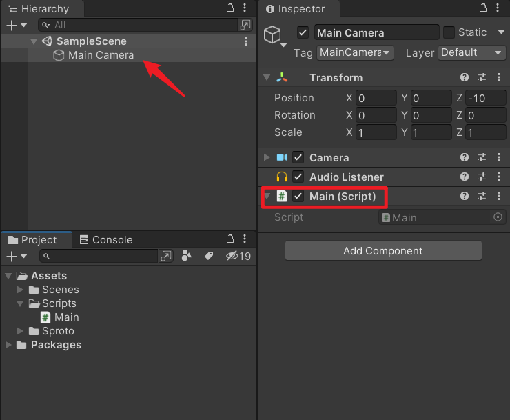Enable the Static checkbox
Screen dimensions: 510x420
pyautogui.click(x=449, y=32)
